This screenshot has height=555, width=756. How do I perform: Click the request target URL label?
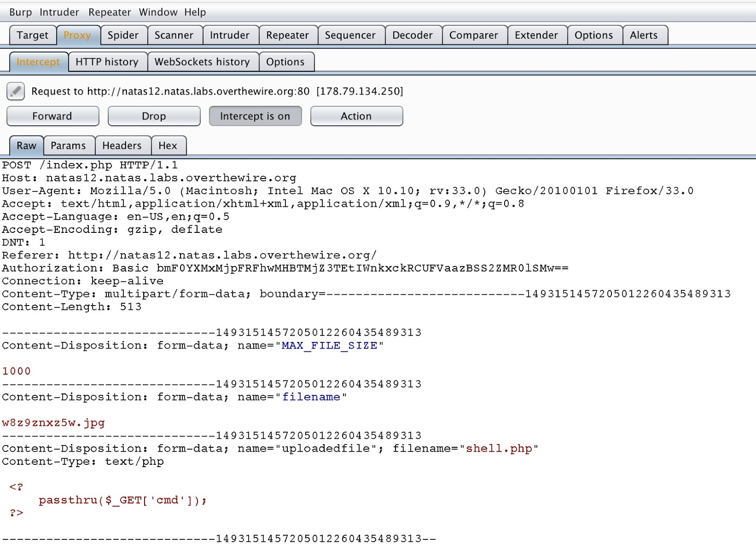(x=217, y=91)
